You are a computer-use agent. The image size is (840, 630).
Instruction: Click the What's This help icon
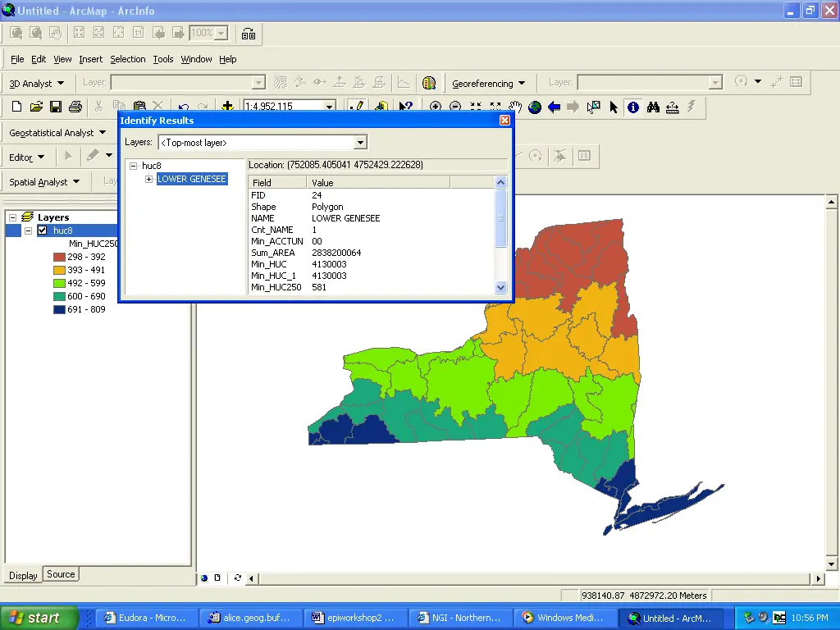[405, 106]
